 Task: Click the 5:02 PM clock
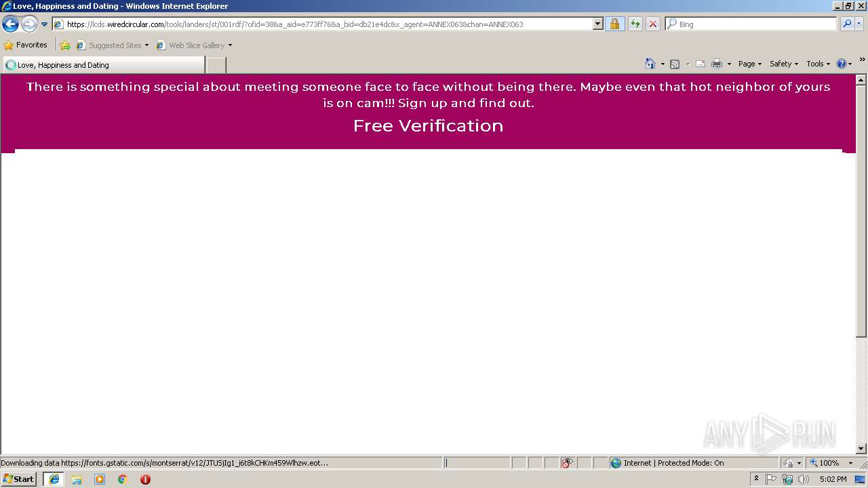tap(833, 479)
